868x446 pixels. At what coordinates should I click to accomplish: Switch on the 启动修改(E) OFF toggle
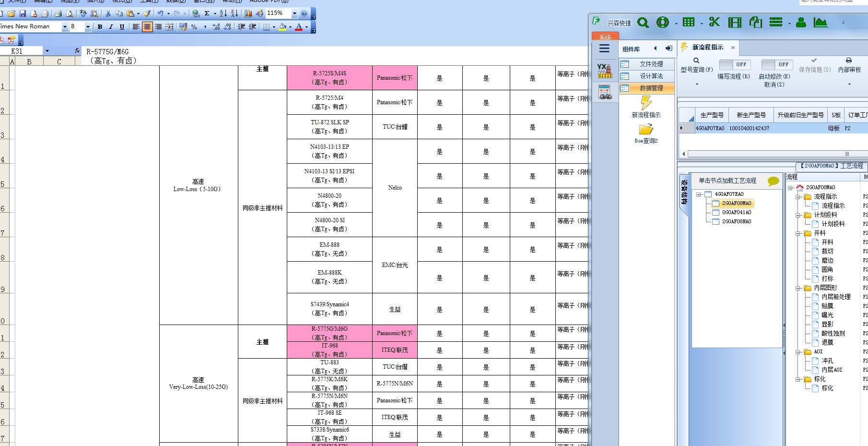tap(777, 64)
